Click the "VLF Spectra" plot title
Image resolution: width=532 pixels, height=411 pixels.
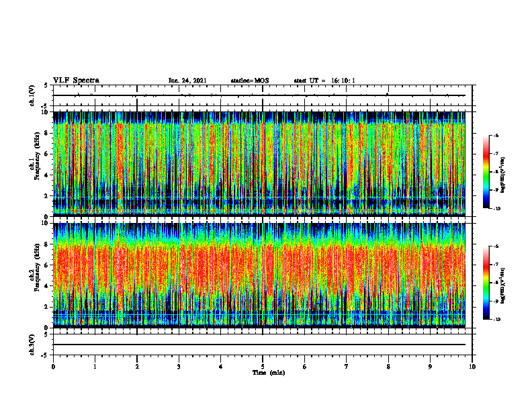coord(76,81)
